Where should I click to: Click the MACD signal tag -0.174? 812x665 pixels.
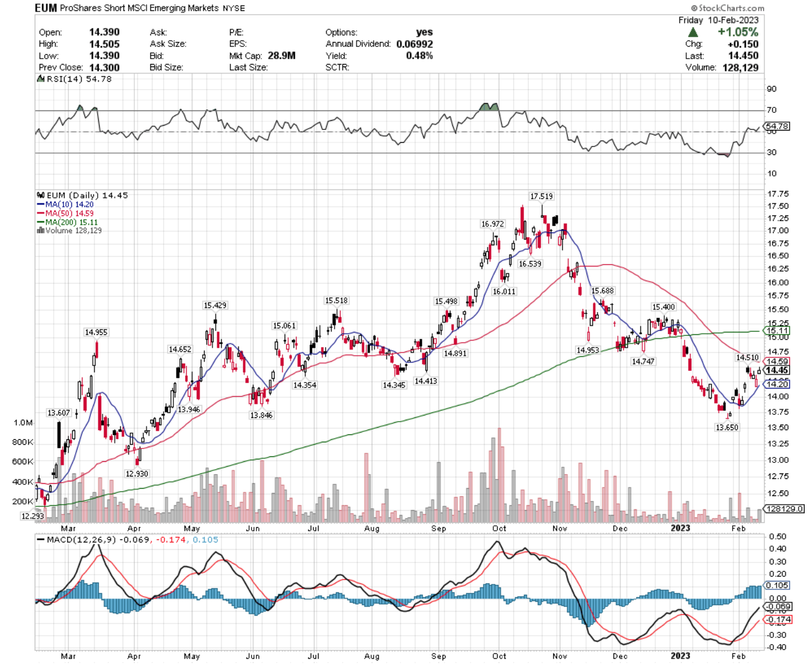click(778, 619)
